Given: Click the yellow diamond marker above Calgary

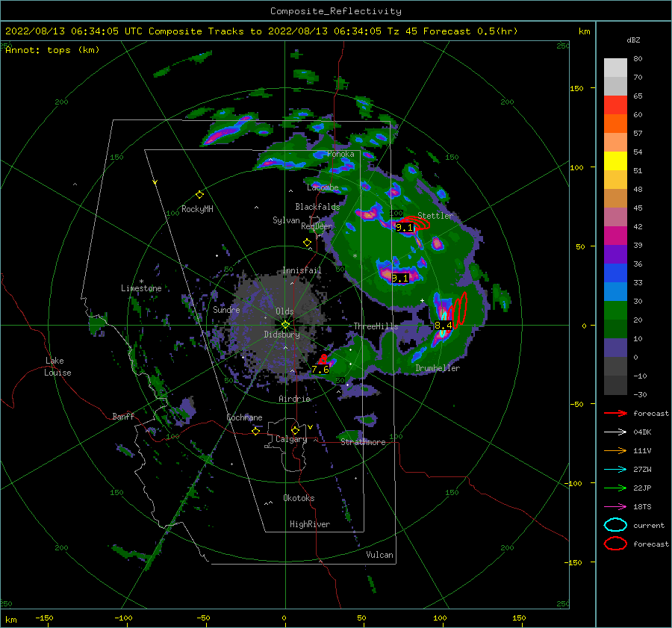Looking at the screenshot, I should 295,430.
